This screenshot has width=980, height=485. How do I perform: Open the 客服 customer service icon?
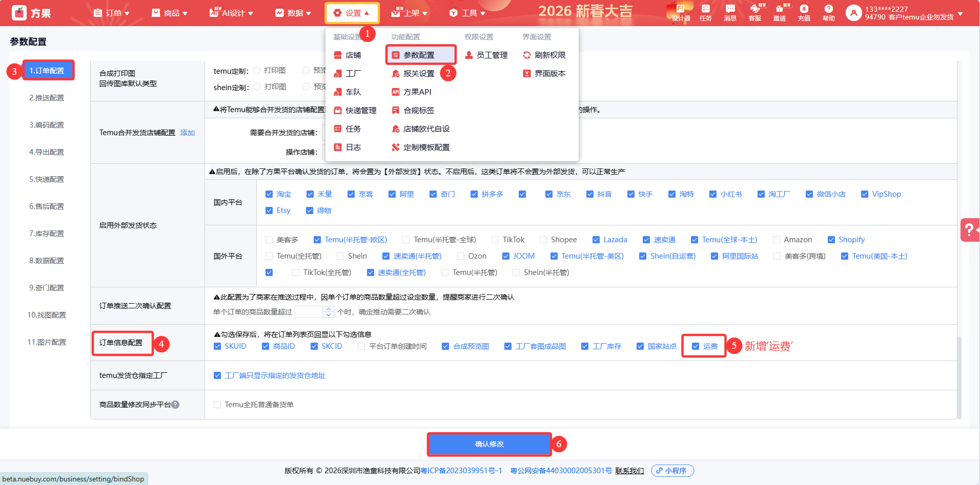pyautogui.click(x=755, y=13)
